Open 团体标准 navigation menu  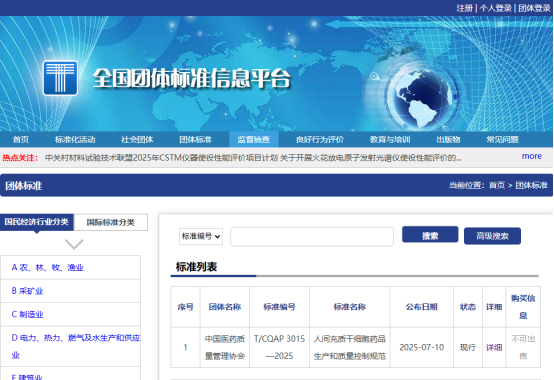click(195, 139)
